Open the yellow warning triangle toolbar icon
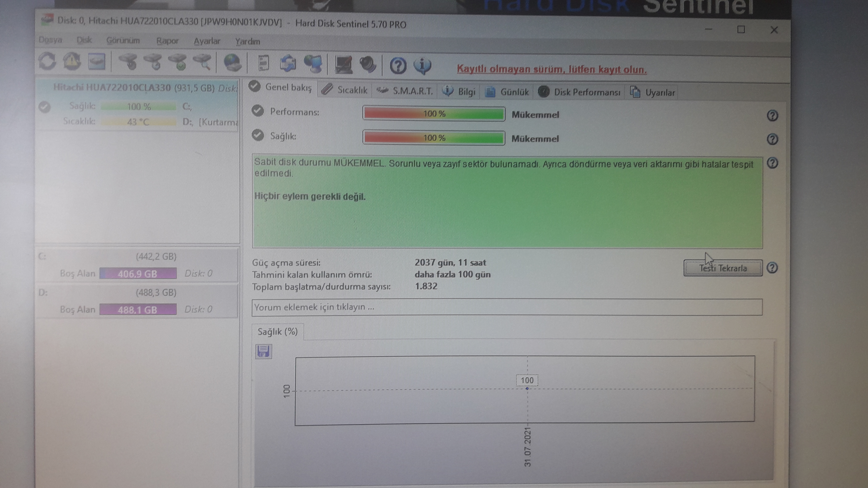Viewport: 868px width, 488px height. [72, 62]
